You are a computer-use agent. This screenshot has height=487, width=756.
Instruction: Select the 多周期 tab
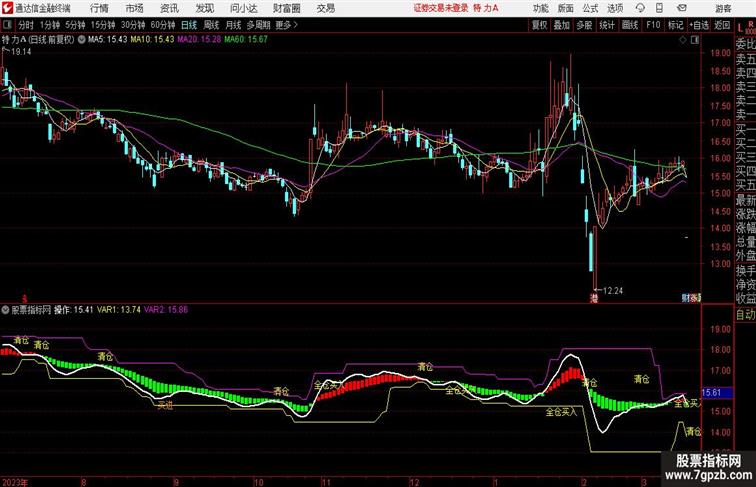258,25
